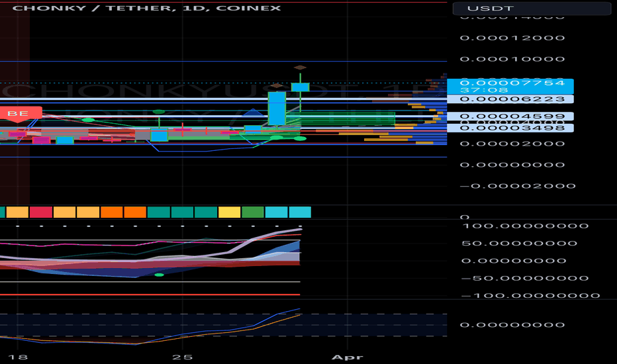
Task: Select the 0.00004599 price level label
Action: (510, 116)
